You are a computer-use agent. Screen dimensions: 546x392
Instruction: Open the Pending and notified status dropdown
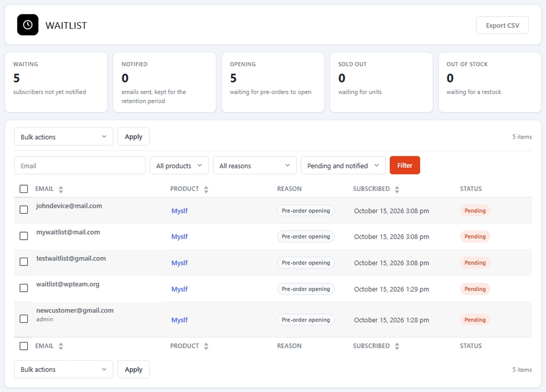tap(343, 165)
